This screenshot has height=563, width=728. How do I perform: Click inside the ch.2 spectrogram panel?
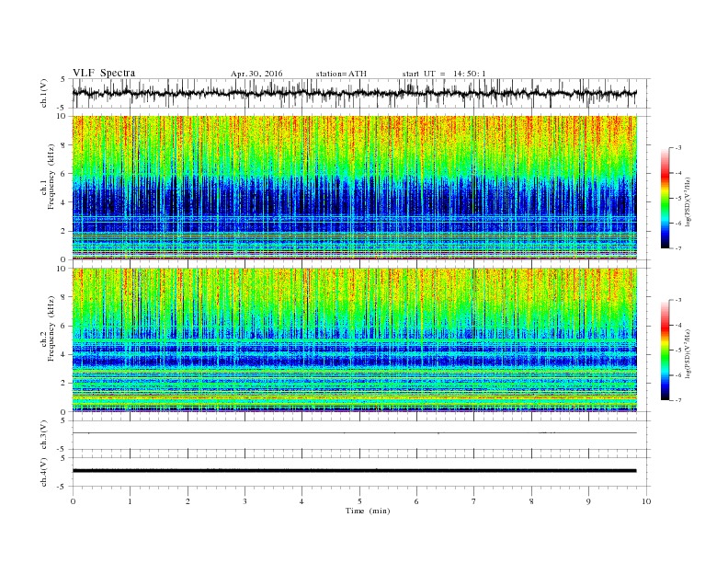tap(354, 339)
